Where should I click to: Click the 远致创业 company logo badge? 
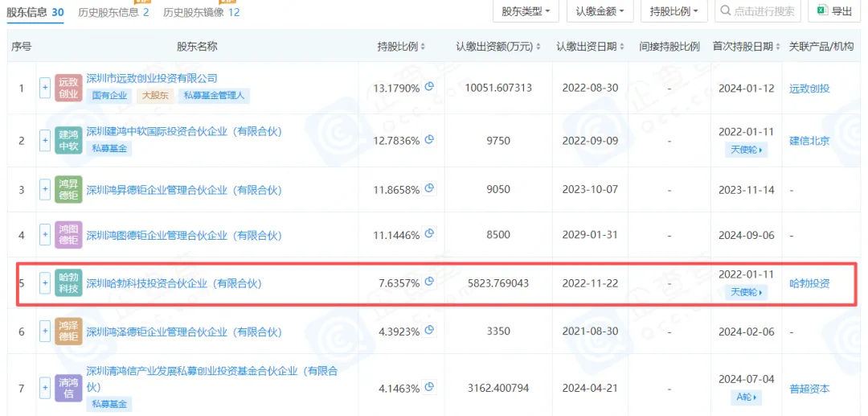pyautogui.click(x=68, y=88)
